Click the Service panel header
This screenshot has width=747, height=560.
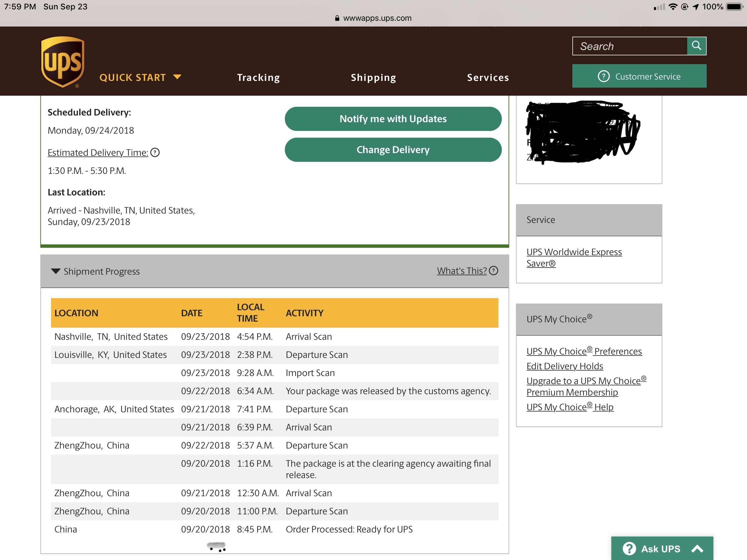click(x=588, y=220)
